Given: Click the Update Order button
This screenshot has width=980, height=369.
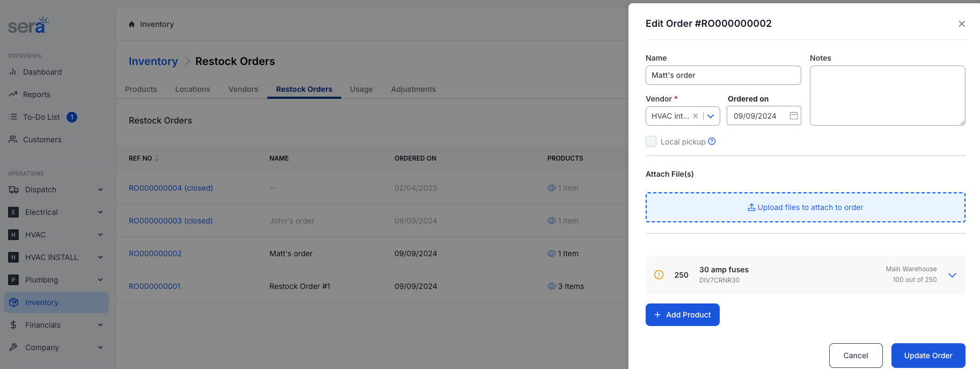Looking at the screenshot, I should click(x=928, y=356).
